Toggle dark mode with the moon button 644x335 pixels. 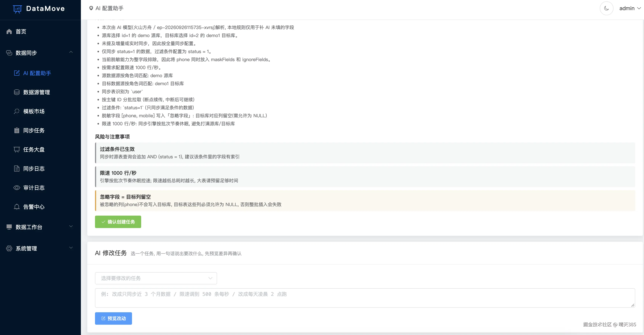(606, 8)
